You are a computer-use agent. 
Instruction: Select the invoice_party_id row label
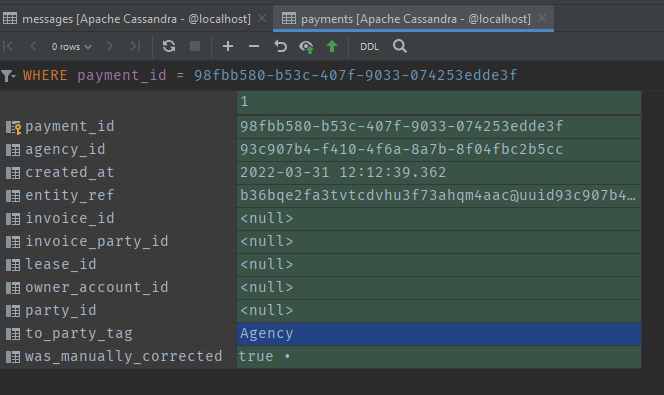(x=97, y=241)
